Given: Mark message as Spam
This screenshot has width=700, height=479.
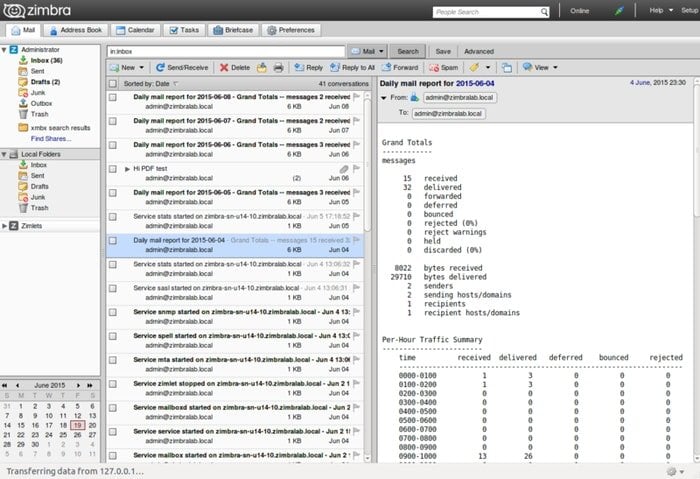Looking at the screenshot, I should [443, 67].
